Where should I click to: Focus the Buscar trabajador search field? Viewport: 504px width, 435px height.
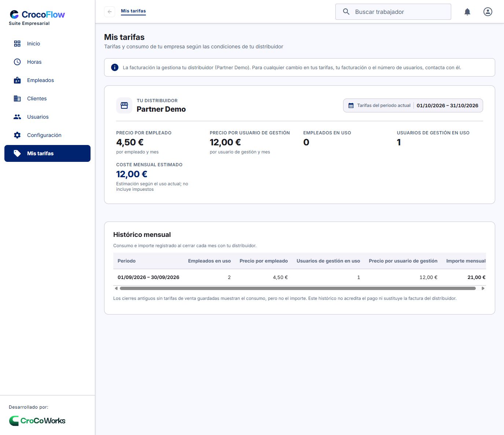[393, 12]
